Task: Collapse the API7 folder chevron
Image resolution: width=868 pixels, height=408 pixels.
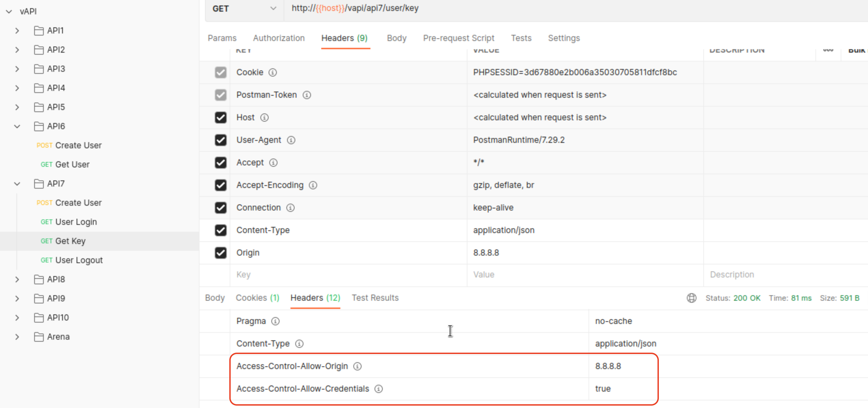Action: 17,184
